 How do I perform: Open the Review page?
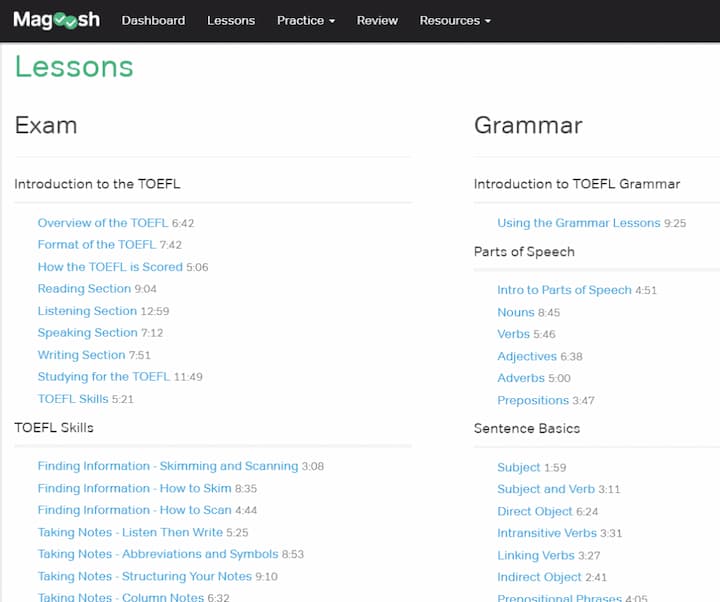377,21
